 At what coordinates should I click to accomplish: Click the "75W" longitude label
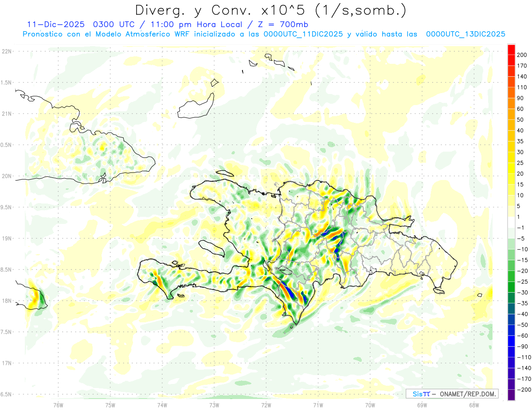tap(110, 405)
